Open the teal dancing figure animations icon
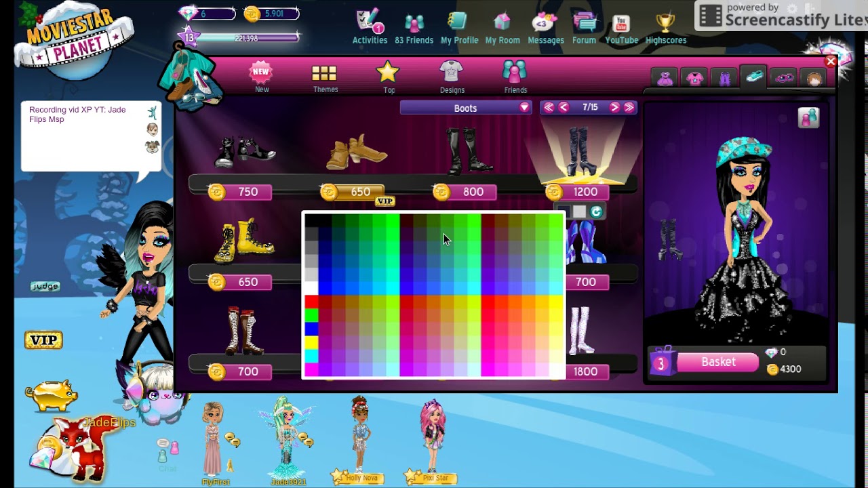This screenshot has height=488, width=868. (x=152, y=112)
